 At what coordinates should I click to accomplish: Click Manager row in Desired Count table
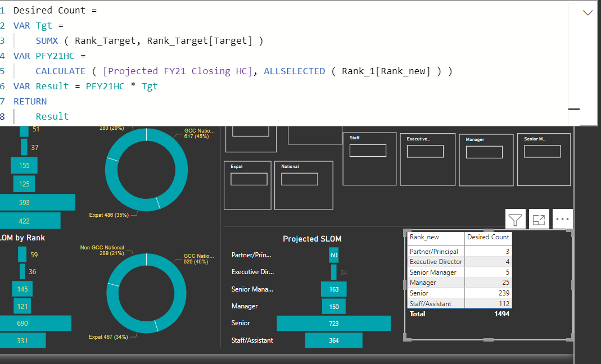pos(459,283)
